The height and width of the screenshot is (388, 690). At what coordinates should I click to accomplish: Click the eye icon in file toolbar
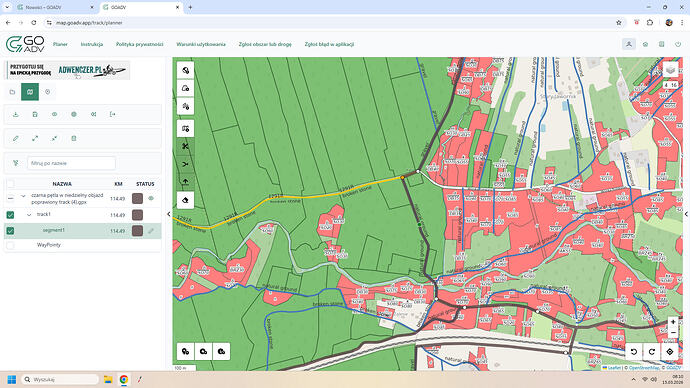tap(55, 114)
